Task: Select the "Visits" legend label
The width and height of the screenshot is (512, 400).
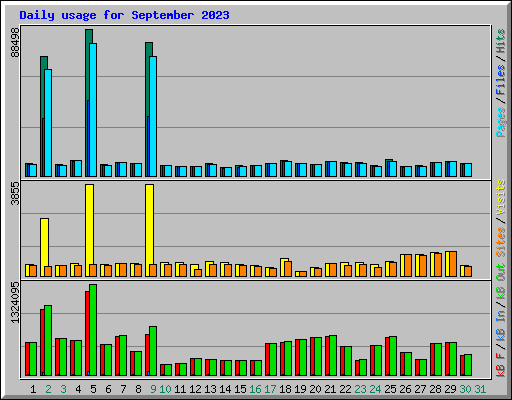Action: 501,197
